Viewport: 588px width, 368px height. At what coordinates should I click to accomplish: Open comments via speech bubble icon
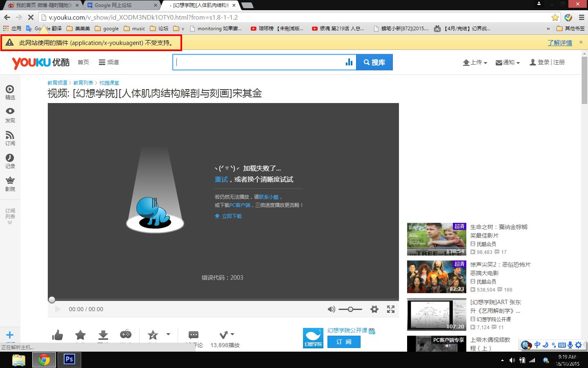193,335
